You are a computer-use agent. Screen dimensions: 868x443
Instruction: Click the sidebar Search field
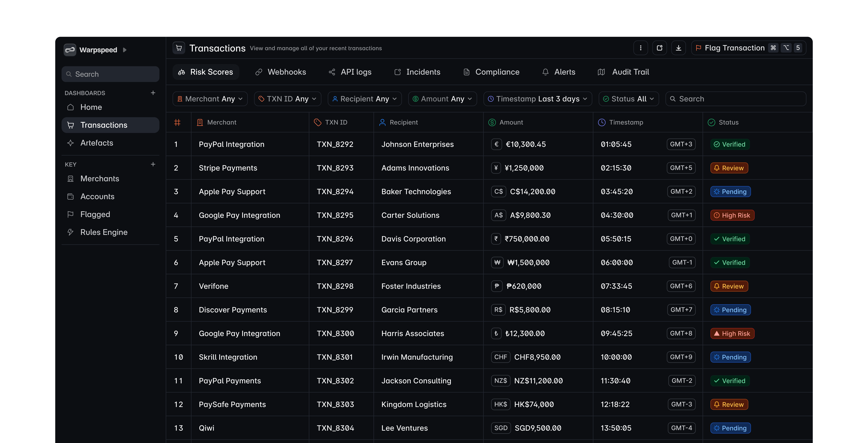coord(110,74)
